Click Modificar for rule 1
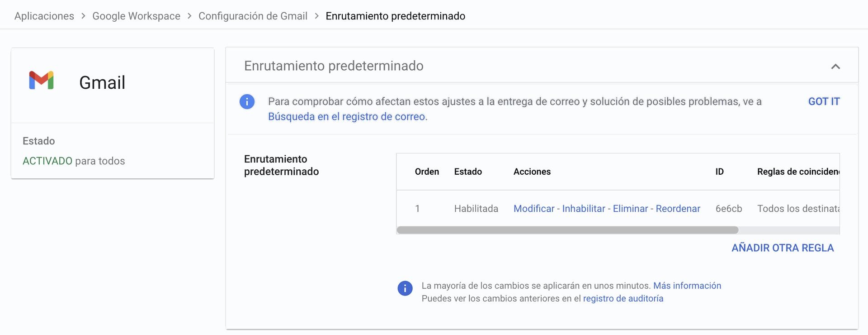 (533, 209)
